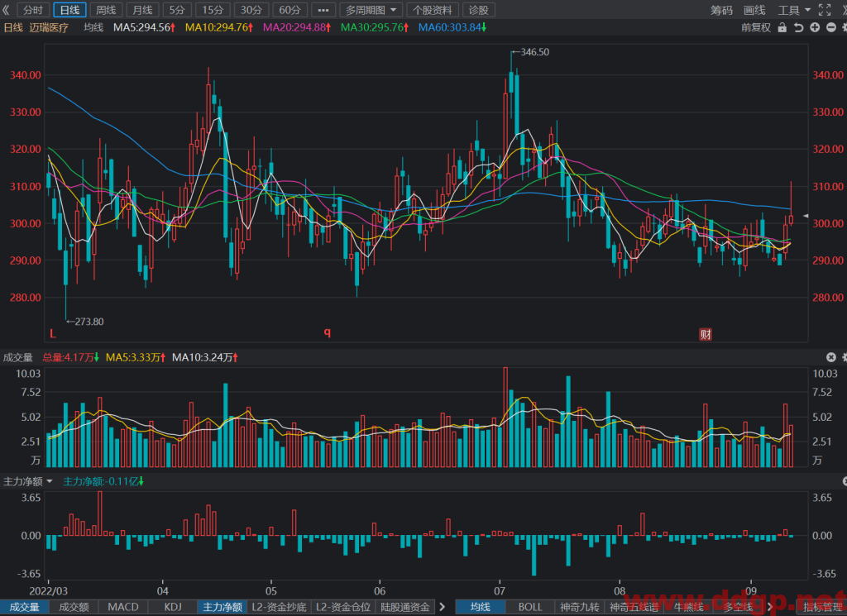Select the MACD indicator tab
The image size is (847, 616).
tap(123, 607)
